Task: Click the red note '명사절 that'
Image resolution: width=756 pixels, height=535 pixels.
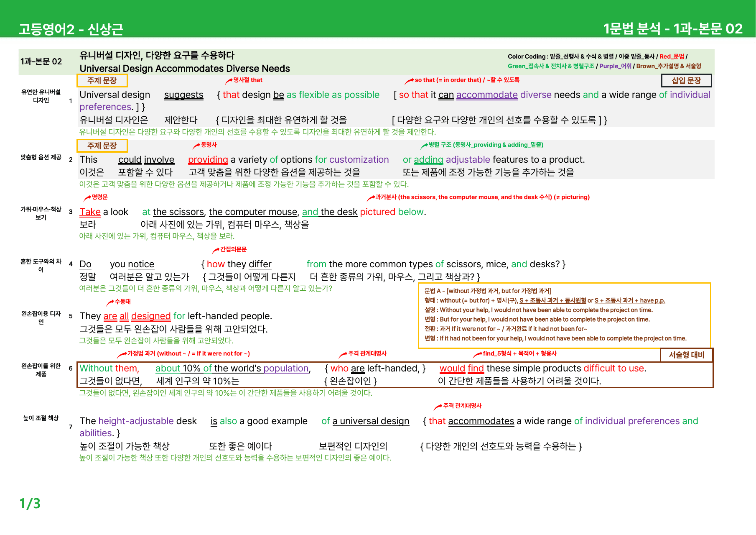Action: (248, 80)
